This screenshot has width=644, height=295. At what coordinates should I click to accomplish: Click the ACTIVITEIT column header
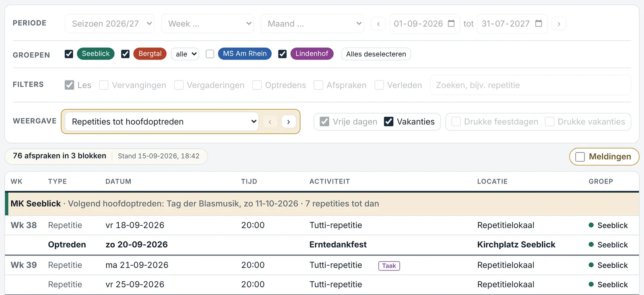pyautogui.click(x=330, y=182)
